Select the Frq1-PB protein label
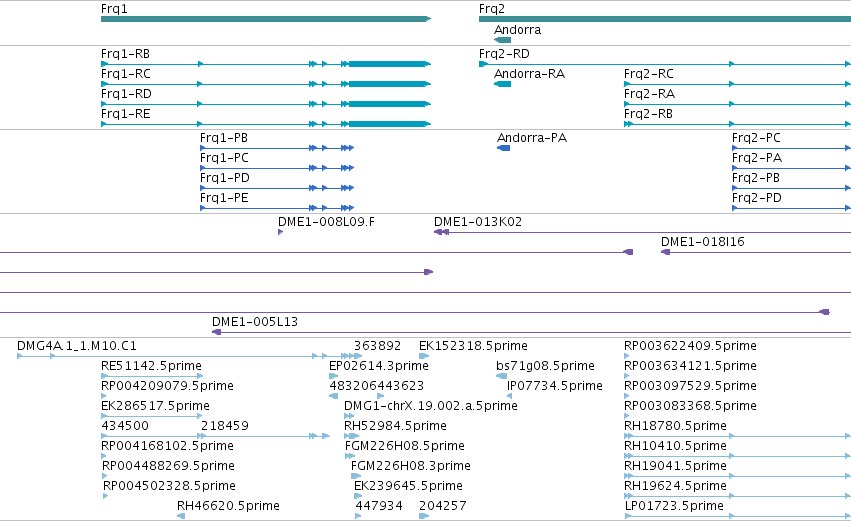 click(224, 138)
